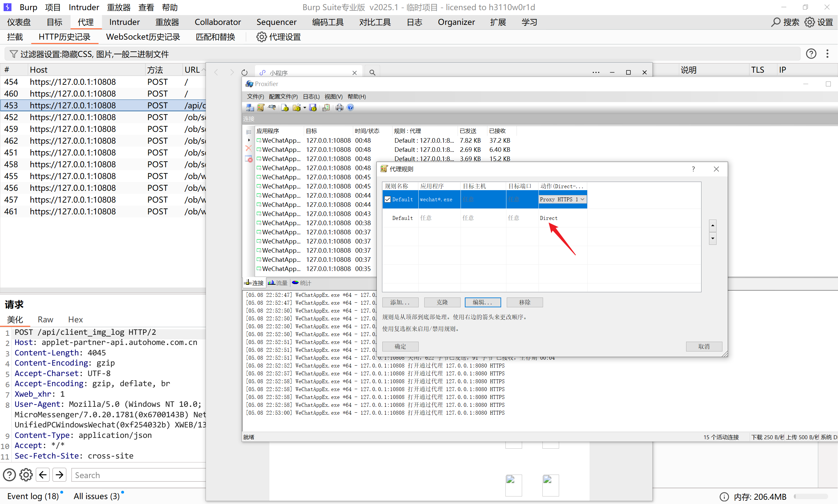Open dropdown arrow beside open-profile toolbar icon
The width and height of the screenshot is (838, 504).
[305, 108]
